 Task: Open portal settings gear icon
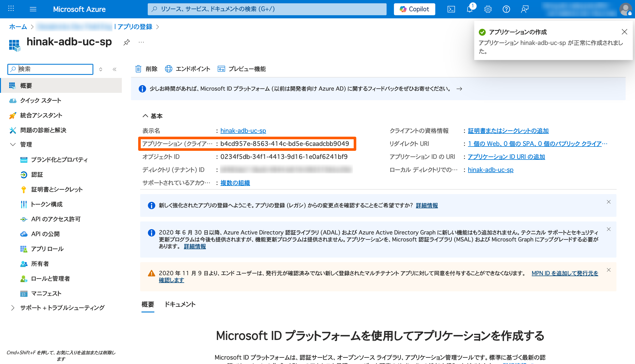[488, 9]
